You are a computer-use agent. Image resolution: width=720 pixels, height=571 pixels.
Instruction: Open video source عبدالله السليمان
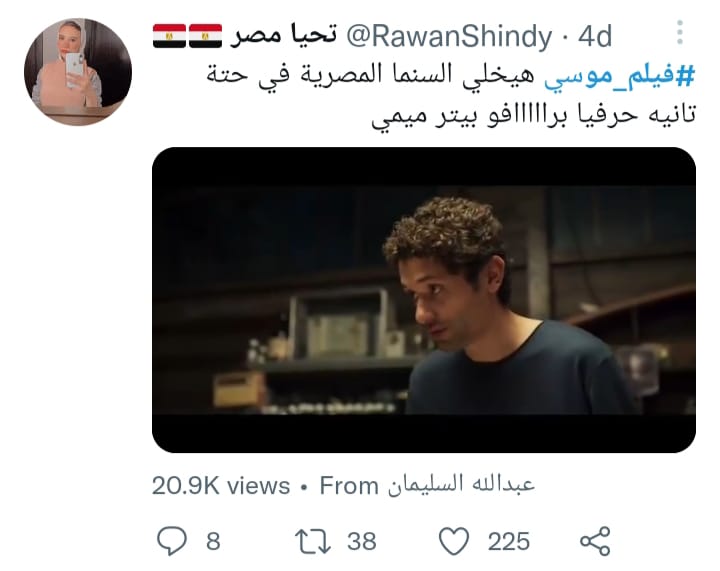[461, 485]
